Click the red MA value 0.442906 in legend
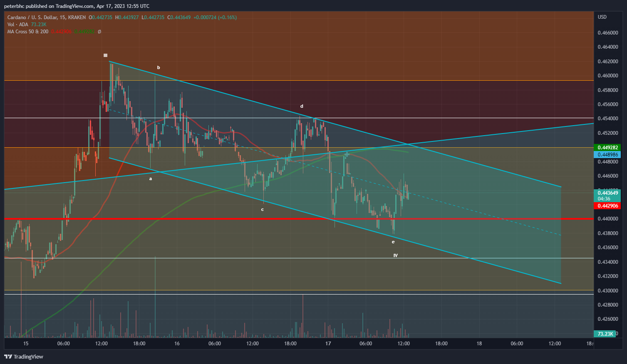Image resolution: width=627 pixels, height=364 pixels. [x=62, y=32]
